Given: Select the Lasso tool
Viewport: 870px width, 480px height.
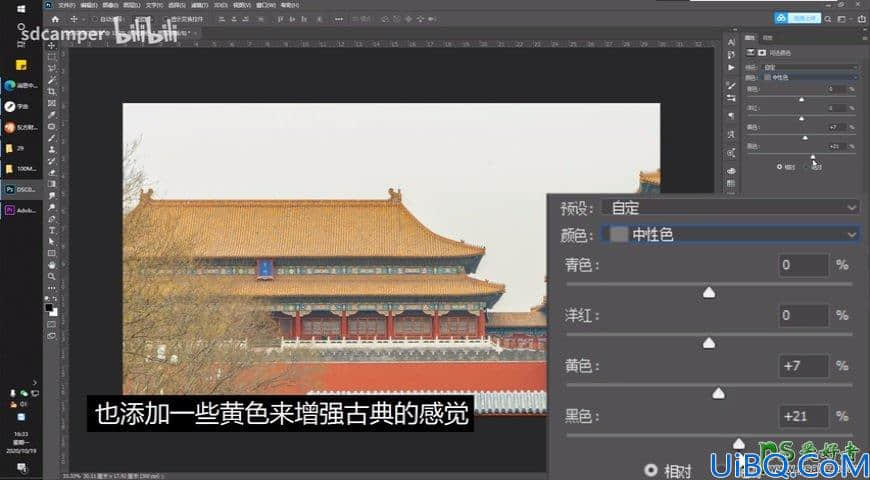Looking at the screenshot, I should 52,68.
